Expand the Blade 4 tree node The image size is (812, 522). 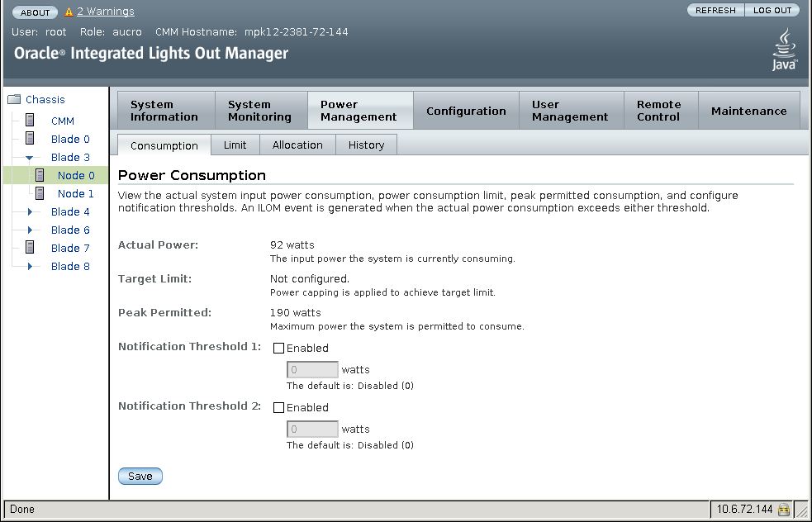(x=30, y=211)
